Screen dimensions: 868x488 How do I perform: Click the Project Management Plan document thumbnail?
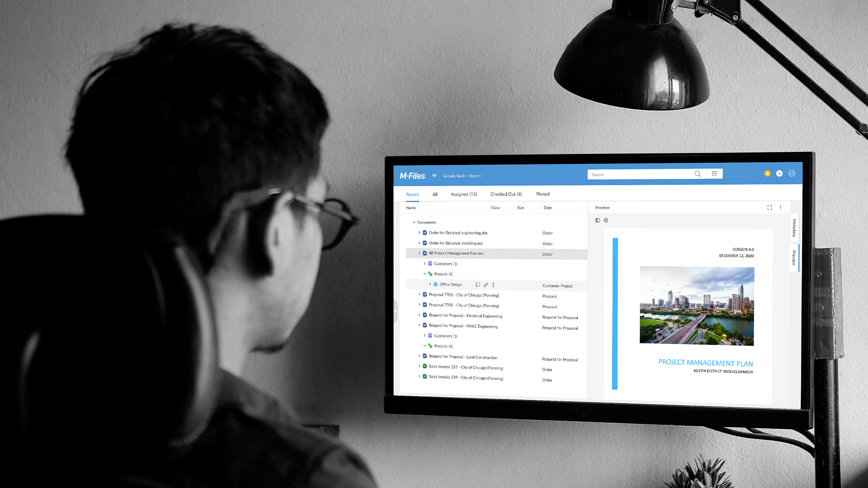click(693, 307)
